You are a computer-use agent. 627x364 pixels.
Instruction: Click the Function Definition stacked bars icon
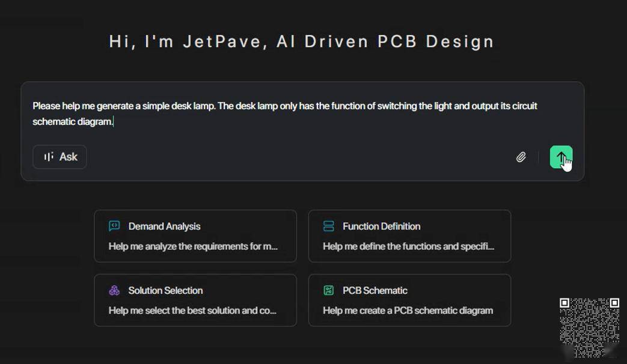point(328,226)
